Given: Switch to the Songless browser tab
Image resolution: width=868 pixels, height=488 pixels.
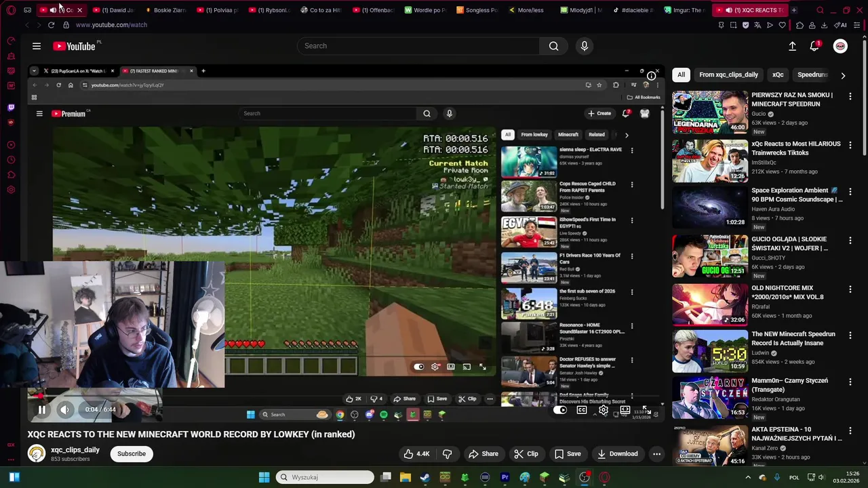Looking at the screenshot, I should 477,10.
